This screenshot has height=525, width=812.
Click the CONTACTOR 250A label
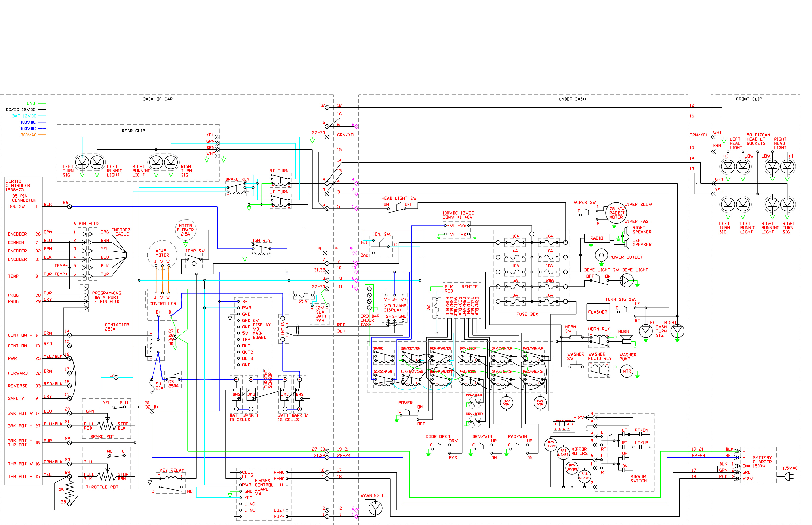(117, 327)
